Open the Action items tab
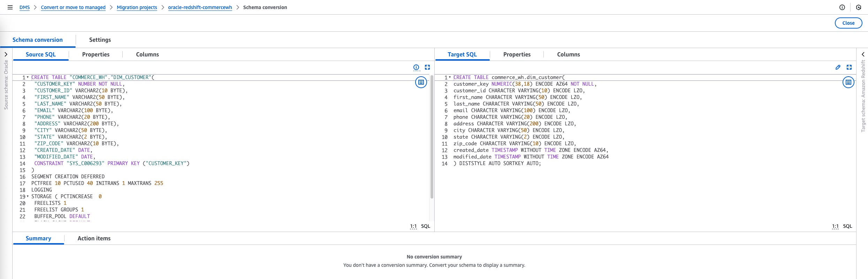 (94, 238)
